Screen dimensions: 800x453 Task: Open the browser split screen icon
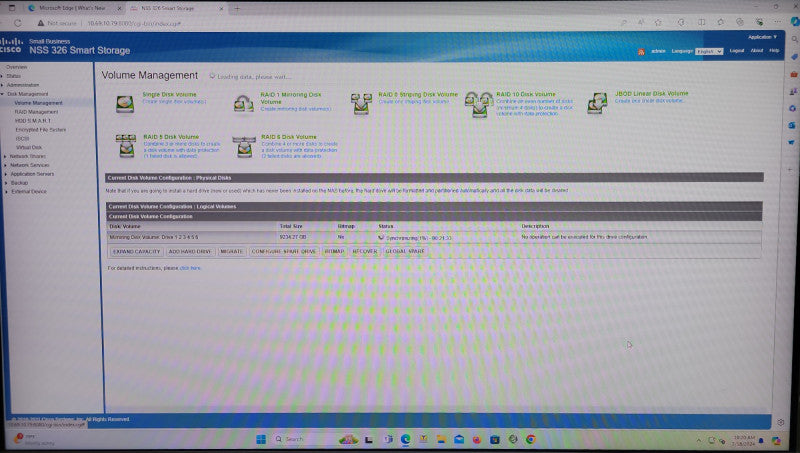[x=702, y=22]
